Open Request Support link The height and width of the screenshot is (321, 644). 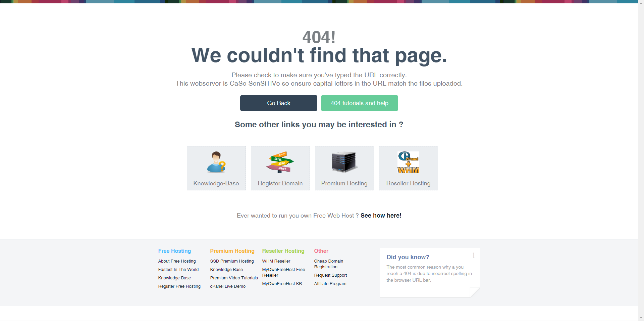(x=331, y=275)
